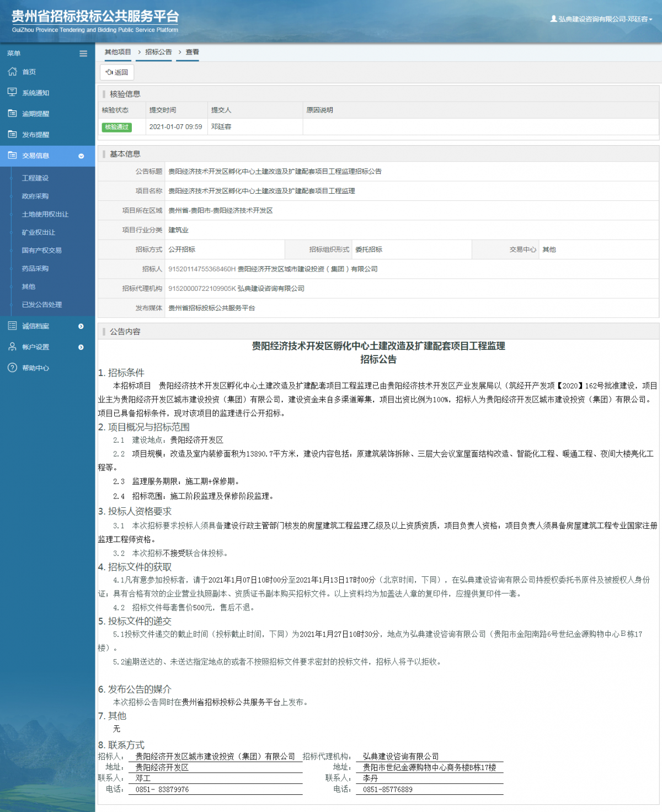The height and width of the screenshot is (812, 662).
Task: Expand the 帐户设置 submenu arrow
Action: coord(81,347)
